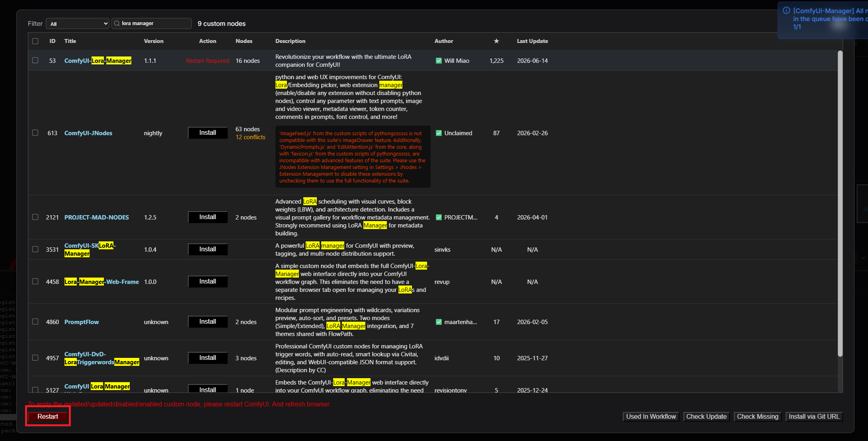Click the star column header icon
868x441 pixels.
click(x=496, y=41)
